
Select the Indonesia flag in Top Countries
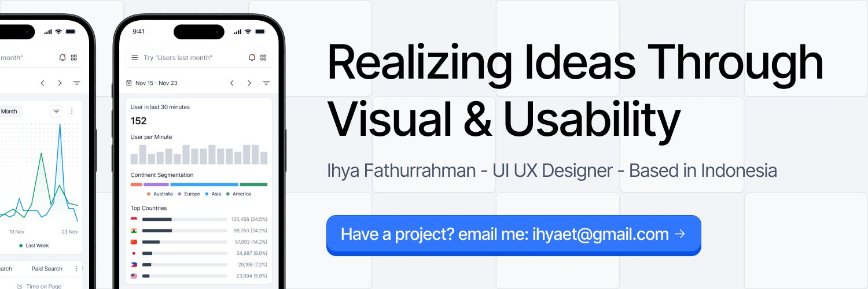pos(134,219)
